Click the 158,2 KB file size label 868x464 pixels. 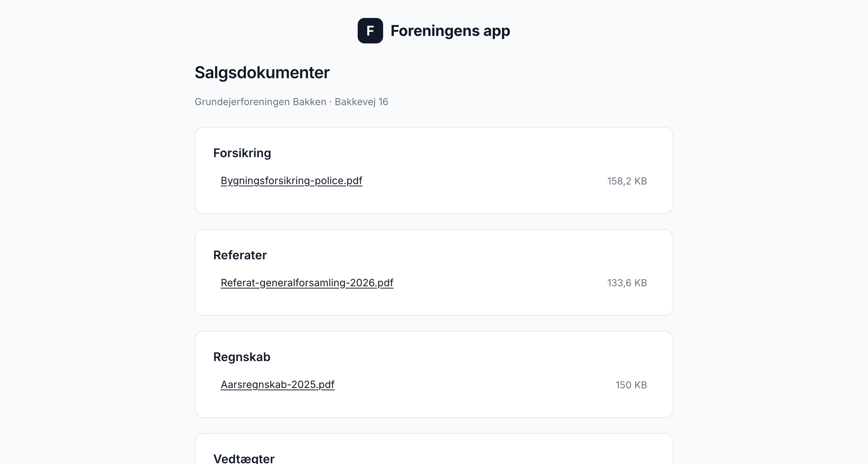tap(627, 181)
